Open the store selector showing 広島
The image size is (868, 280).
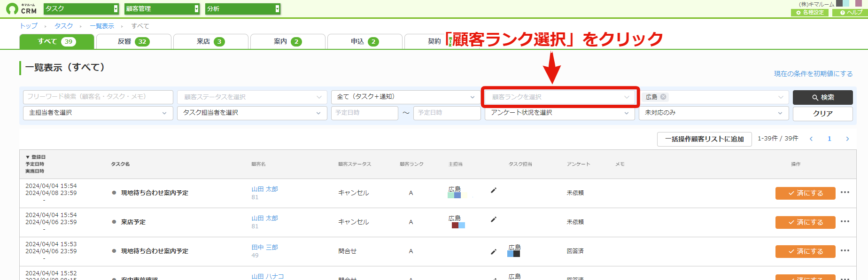pyautogui.click(x=714, y=97)
